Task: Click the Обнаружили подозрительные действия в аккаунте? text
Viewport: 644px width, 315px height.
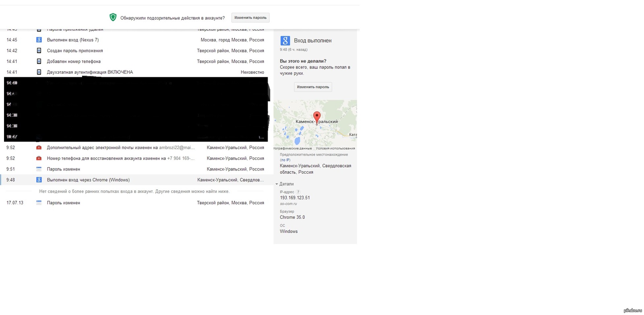Action: coord(172,18)
